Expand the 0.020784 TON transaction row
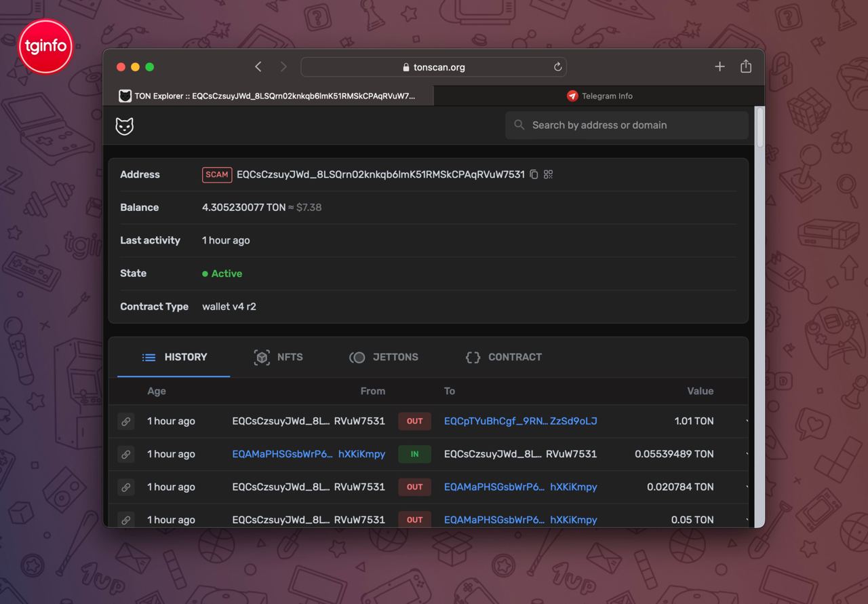 click(747, 487)
